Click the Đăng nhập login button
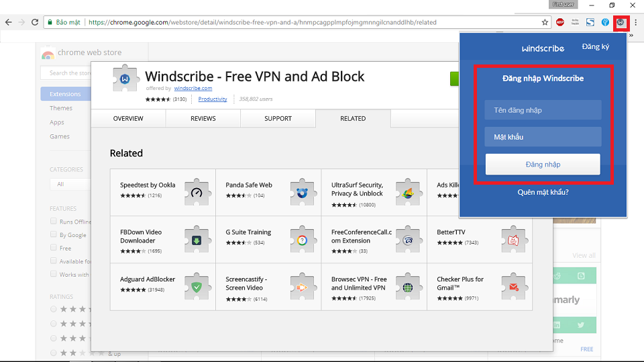 543,164
